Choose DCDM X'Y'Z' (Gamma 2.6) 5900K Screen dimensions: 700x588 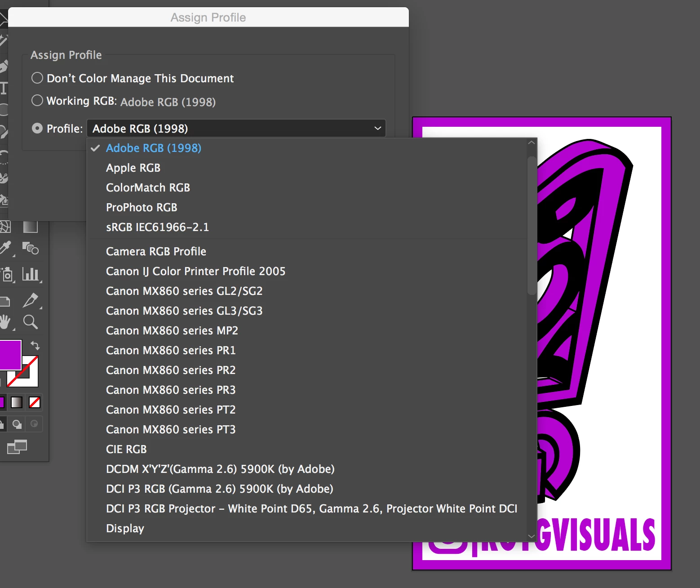[307, 469]
